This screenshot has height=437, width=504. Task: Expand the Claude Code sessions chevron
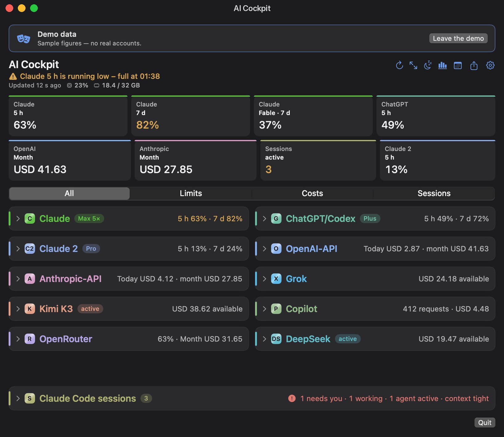tap(18, 398)
